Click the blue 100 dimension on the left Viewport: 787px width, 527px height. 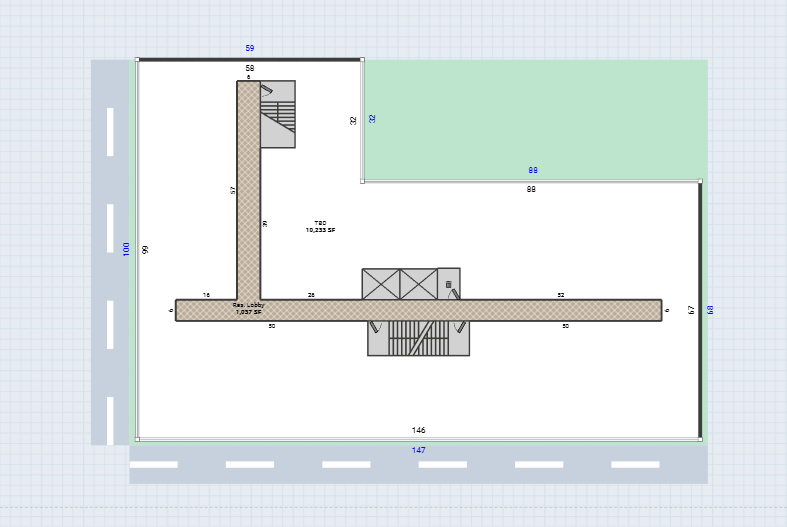126,248
